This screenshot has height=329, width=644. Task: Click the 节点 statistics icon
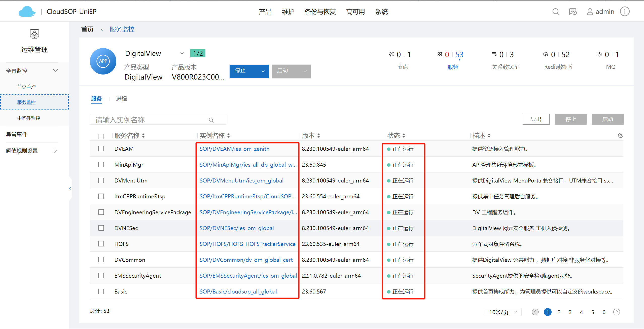click(x=391, y=54)
